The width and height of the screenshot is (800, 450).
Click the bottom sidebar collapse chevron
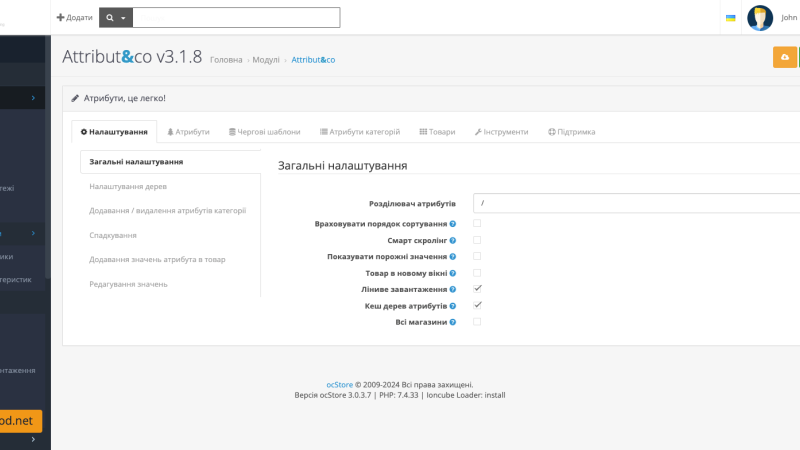tap(33, 439)
